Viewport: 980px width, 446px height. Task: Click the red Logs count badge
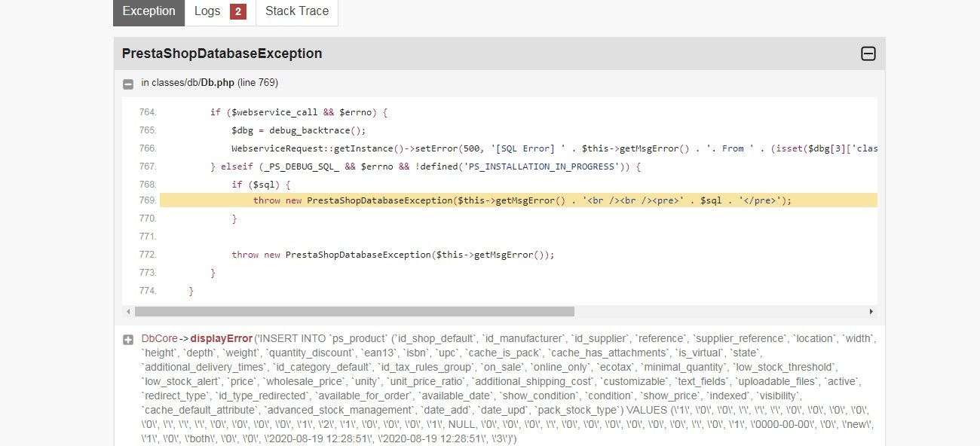(x=238, y=11)
